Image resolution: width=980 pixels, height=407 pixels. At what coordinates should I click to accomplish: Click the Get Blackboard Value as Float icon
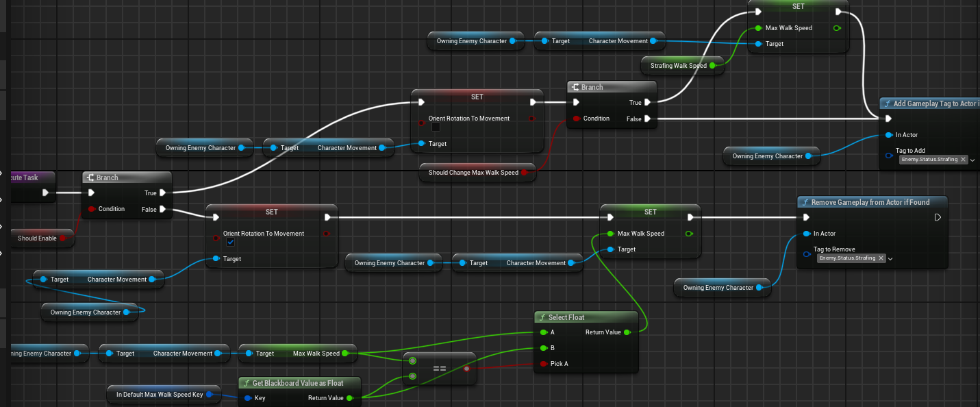(x=247, y=382)
